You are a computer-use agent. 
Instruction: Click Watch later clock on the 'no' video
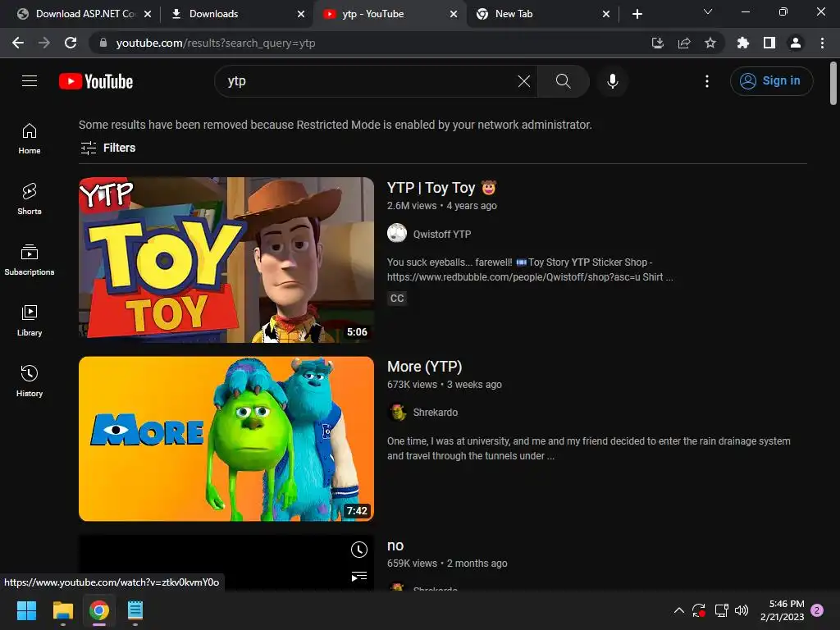359,550
